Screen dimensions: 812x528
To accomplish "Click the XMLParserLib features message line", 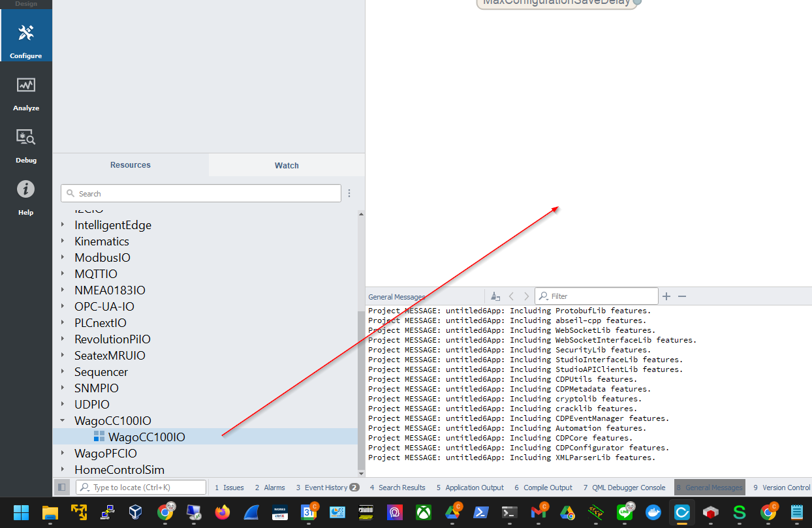I will pyautogui.click(x=512, y=458).
